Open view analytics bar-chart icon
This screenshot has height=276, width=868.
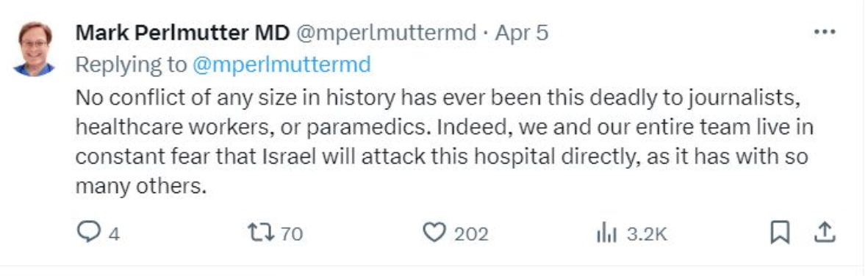coord(606,234)
